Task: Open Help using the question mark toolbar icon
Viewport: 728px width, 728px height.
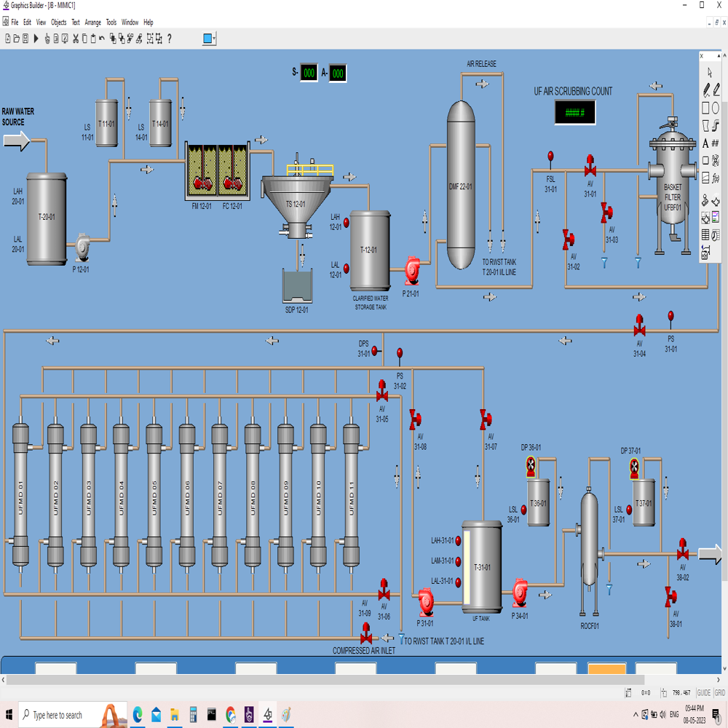Action: tap(169, 38)
